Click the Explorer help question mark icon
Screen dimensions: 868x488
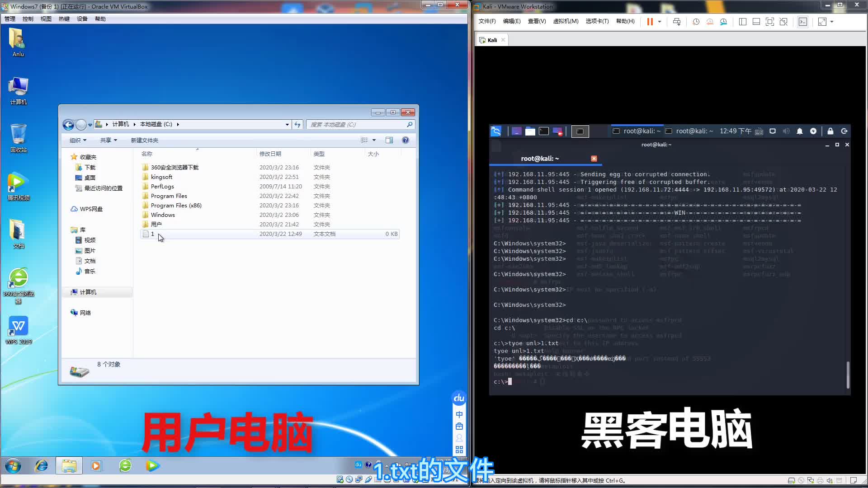pyautogui.click(x=406, y=140)
